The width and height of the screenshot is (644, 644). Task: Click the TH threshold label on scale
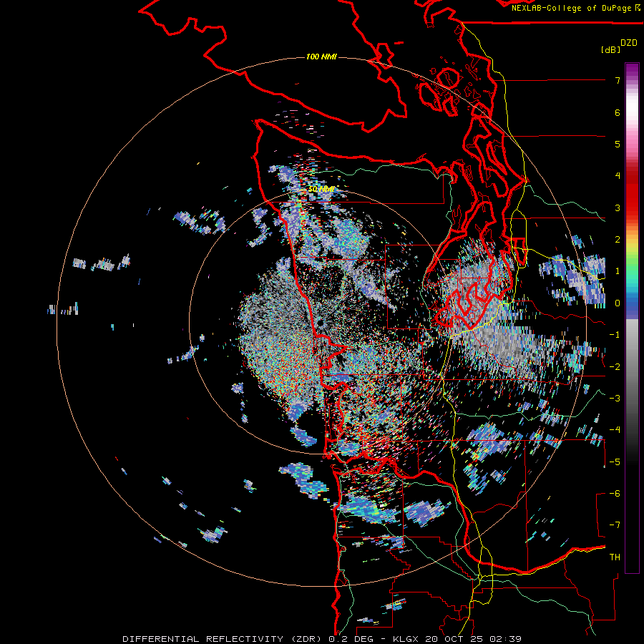click(615, 557)
